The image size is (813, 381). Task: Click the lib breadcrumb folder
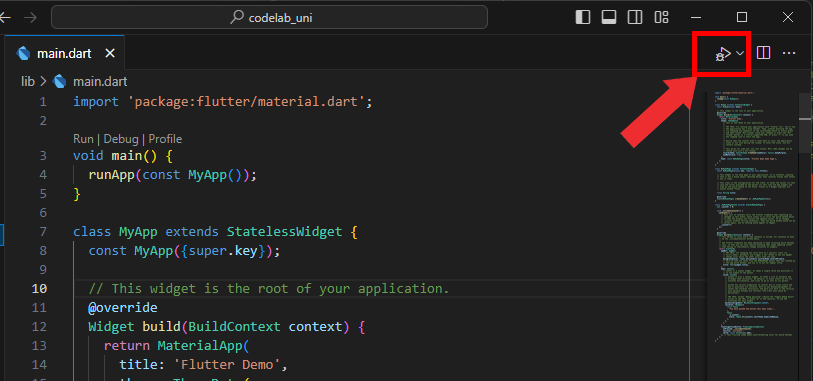point(28,82)
